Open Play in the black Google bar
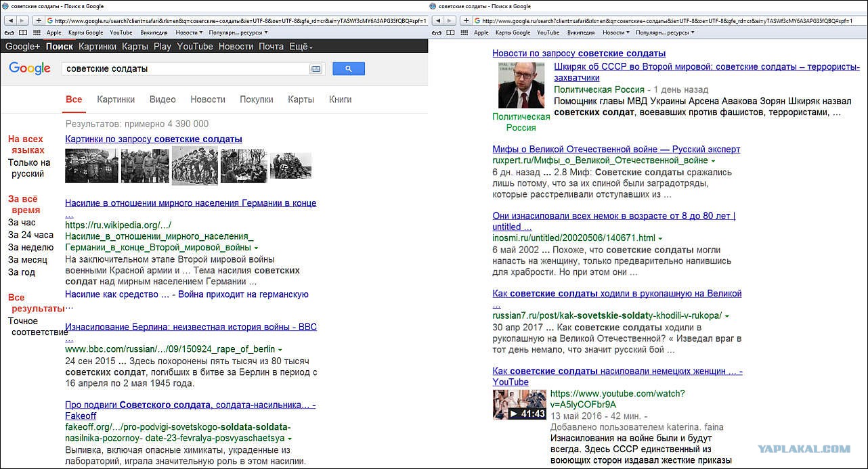868x469 pixels. [x=162, y=47]
